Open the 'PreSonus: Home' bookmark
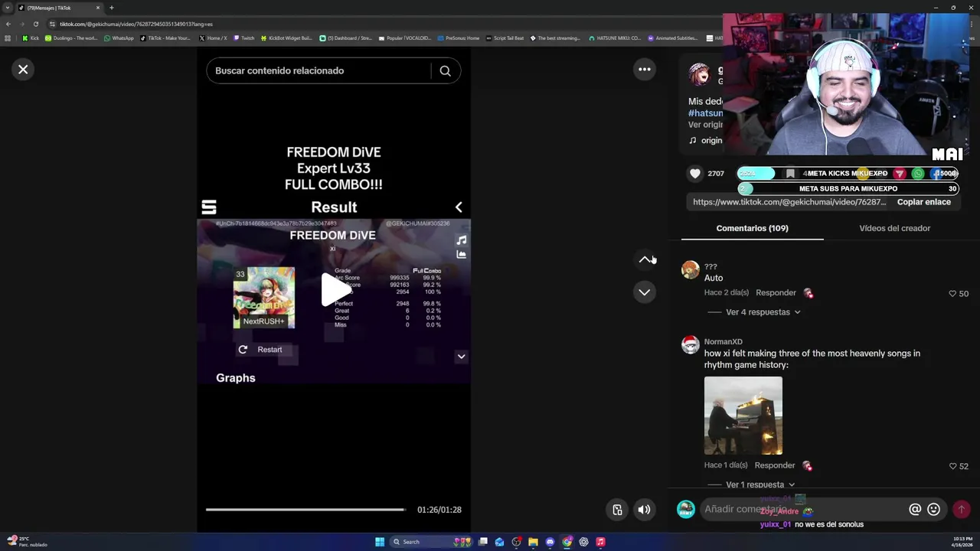Image resolution: width=980 pixels, height=551 pixels. (x=458, y=38)
